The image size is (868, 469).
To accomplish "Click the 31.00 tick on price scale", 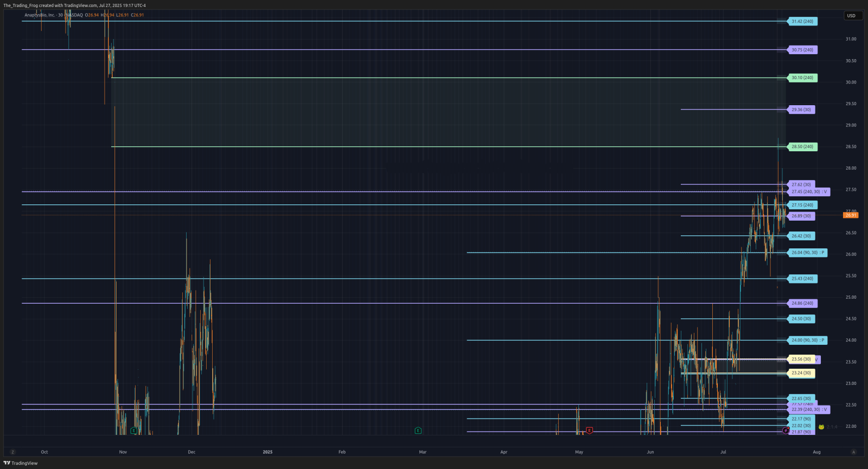I will click(851, 39).
